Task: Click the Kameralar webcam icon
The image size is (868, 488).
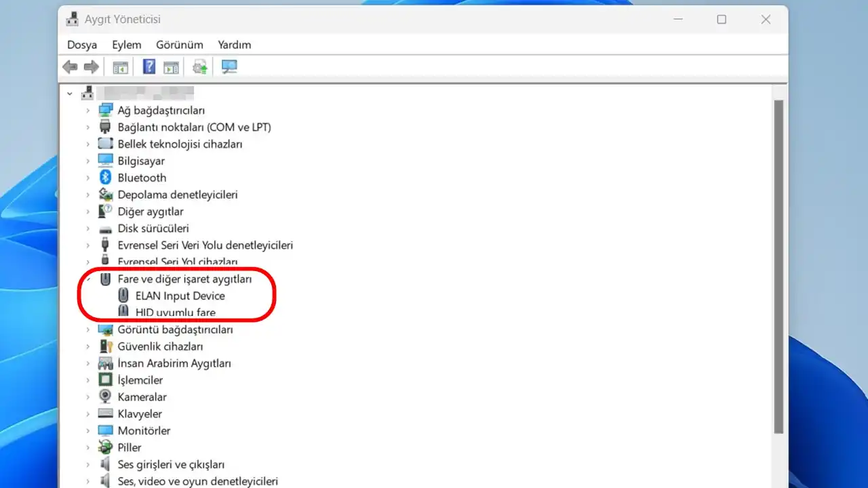Action: (x=105, y=396)
